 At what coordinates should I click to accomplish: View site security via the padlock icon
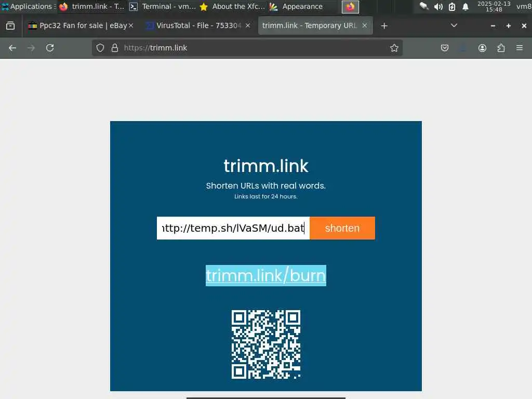click(x=115, y=48)
